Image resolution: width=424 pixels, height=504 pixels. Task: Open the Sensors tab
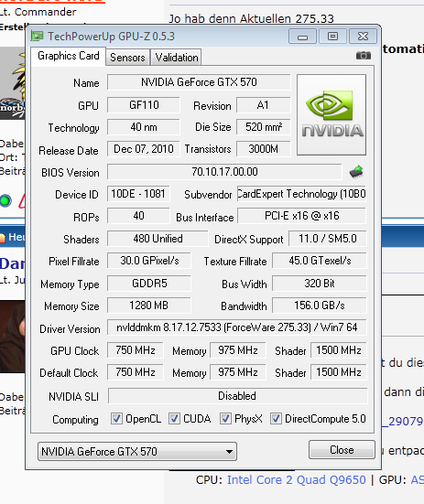click(x=127, y=58)
